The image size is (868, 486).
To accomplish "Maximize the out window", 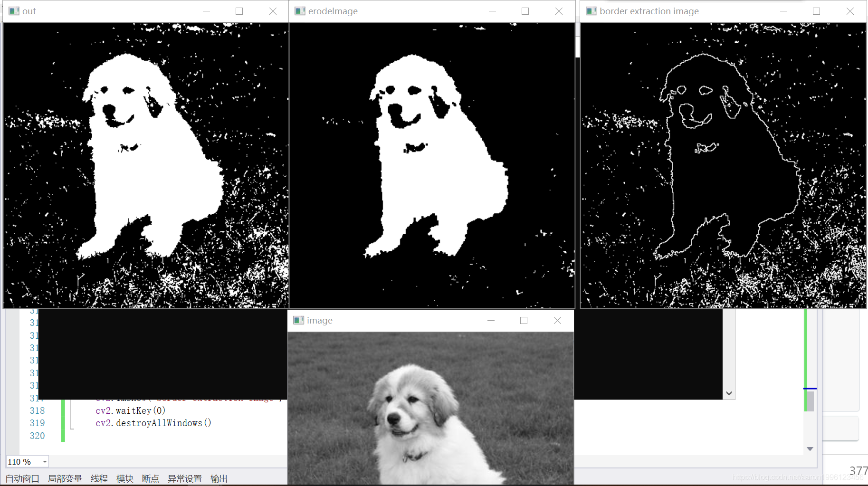I will pyautogui.click(x=239, y=11).
